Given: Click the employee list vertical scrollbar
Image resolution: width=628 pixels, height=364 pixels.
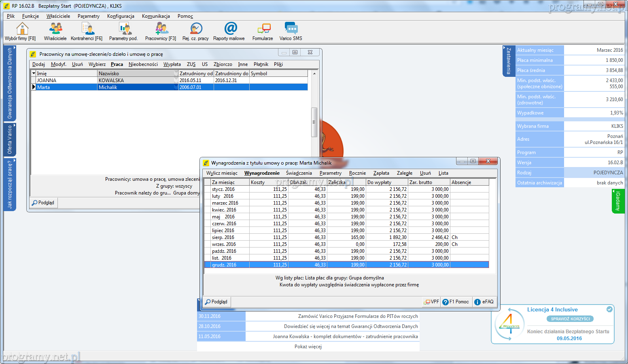Looking at the screenshot, I should click(x=314, y=121).
